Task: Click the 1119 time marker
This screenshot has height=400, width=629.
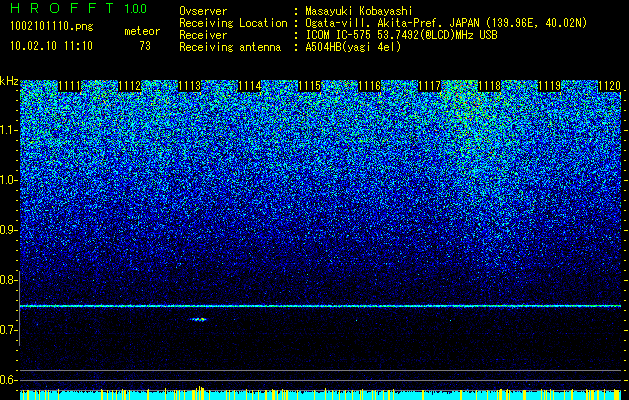Action: point(549,86)
